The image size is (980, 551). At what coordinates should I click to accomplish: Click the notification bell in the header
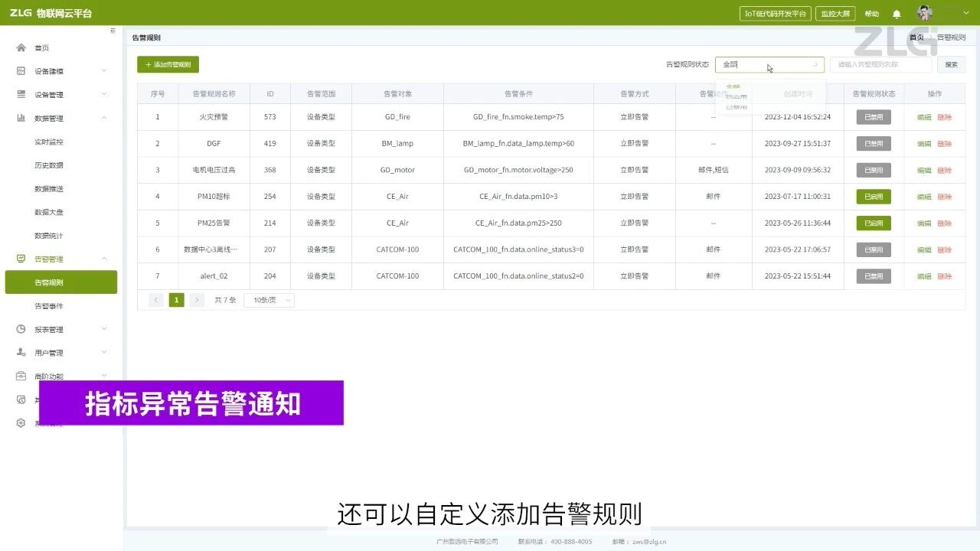[896, 13]
